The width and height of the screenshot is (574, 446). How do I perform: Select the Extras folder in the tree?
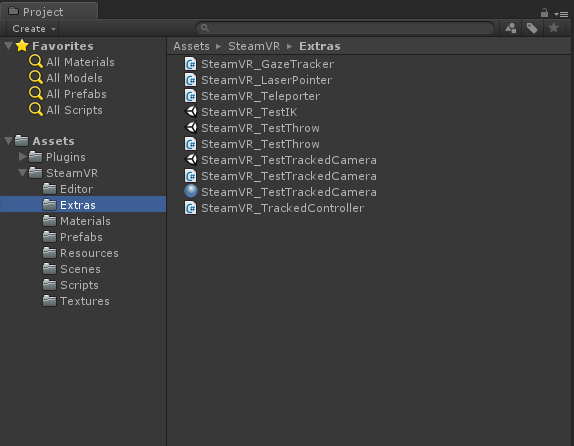(x=83, y=205)
